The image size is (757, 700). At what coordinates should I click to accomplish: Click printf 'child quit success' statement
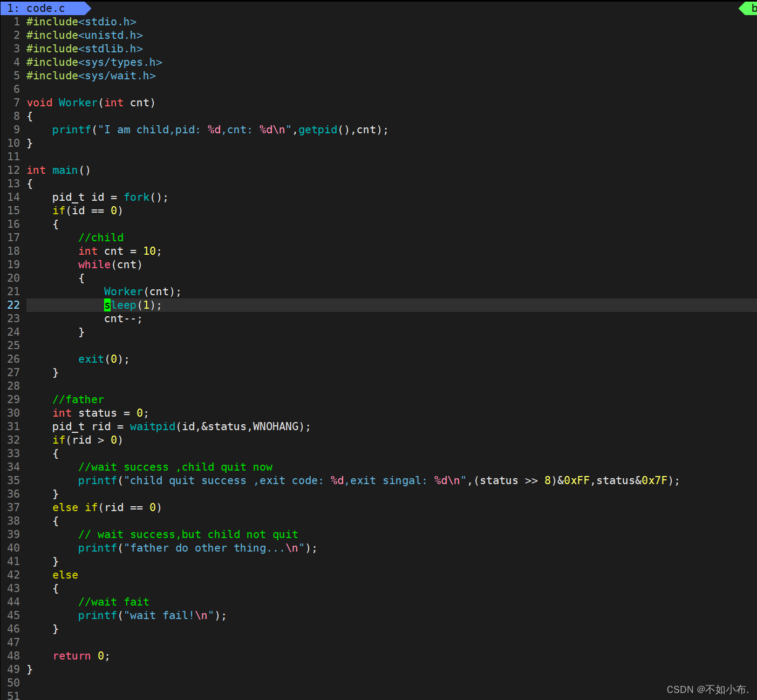(379, 480)
